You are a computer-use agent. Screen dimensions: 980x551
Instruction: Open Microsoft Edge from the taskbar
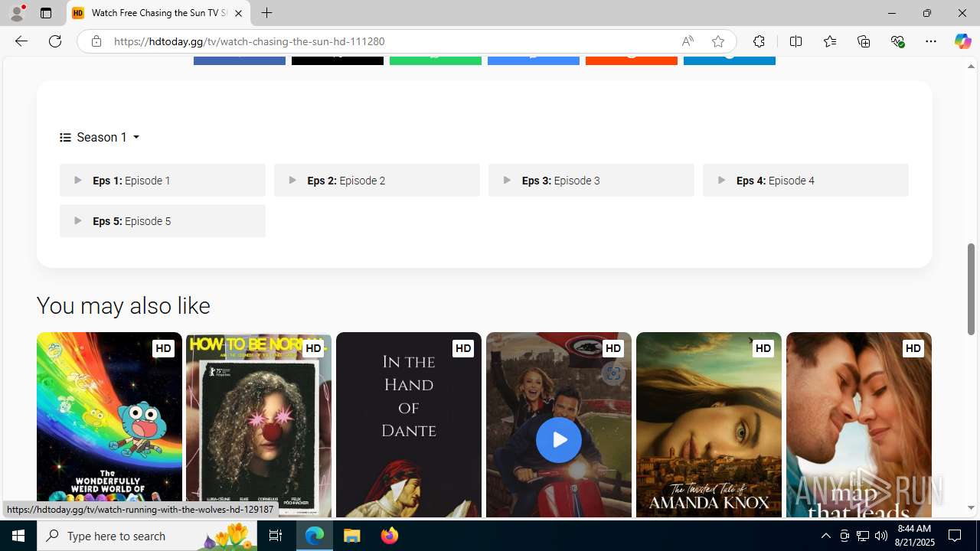click(315, 536)
